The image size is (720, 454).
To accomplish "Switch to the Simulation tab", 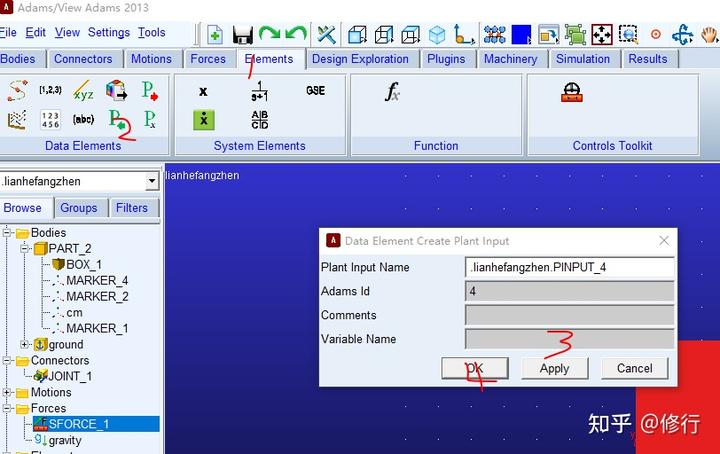I will (583, 59).
